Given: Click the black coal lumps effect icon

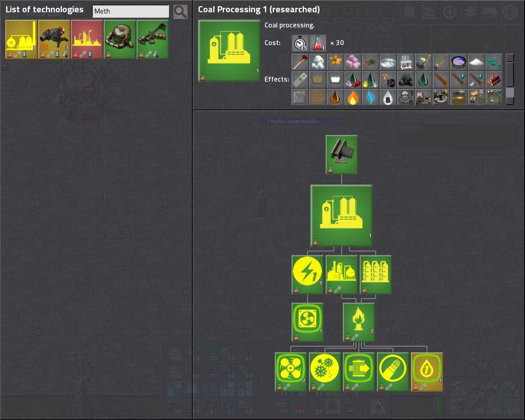Looking at the screenshot, I should tap(406, 80).
